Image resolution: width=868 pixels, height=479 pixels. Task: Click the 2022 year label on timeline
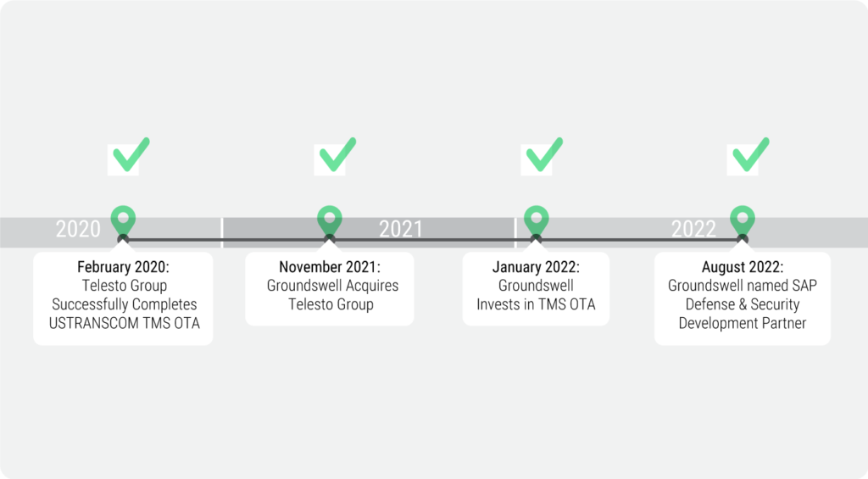(x=693, y=229)
